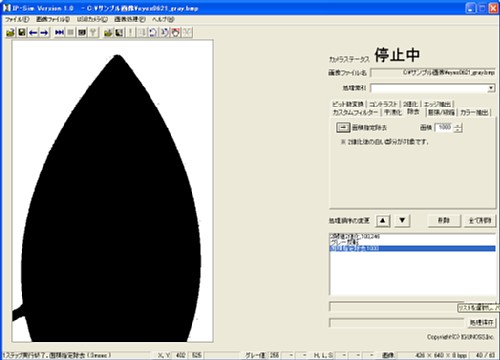Click the blue fast-forward continuous run icon
This screenshot has width=500, height=360.
[x=59, y=32]
